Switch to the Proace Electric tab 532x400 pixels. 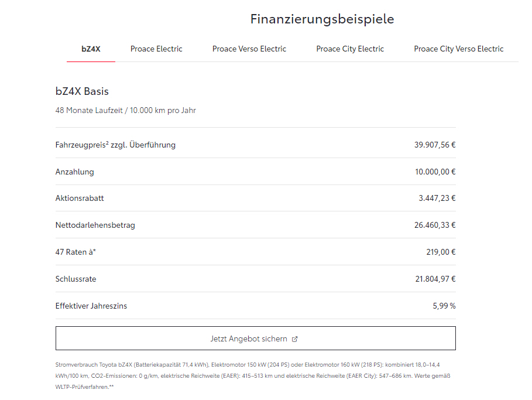click(156, 49)
